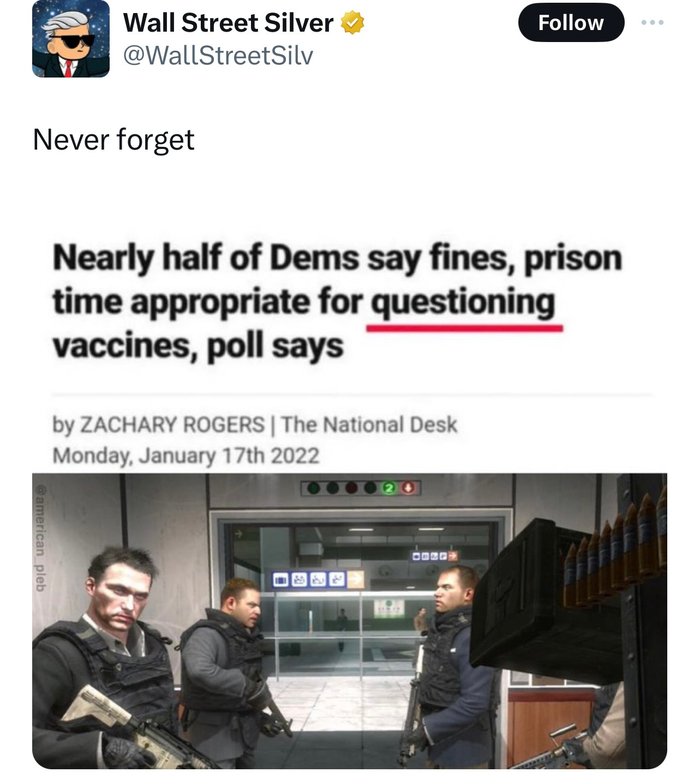Click "The National Desk" source text
The height and width of the screenshot is (772, 700).
(369, 424)
